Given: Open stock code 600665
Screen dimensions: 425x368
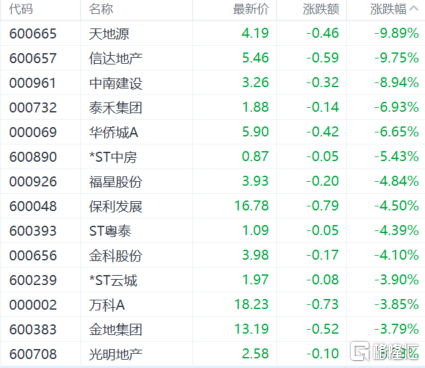Looking at the screenshot, I should 33,34.
